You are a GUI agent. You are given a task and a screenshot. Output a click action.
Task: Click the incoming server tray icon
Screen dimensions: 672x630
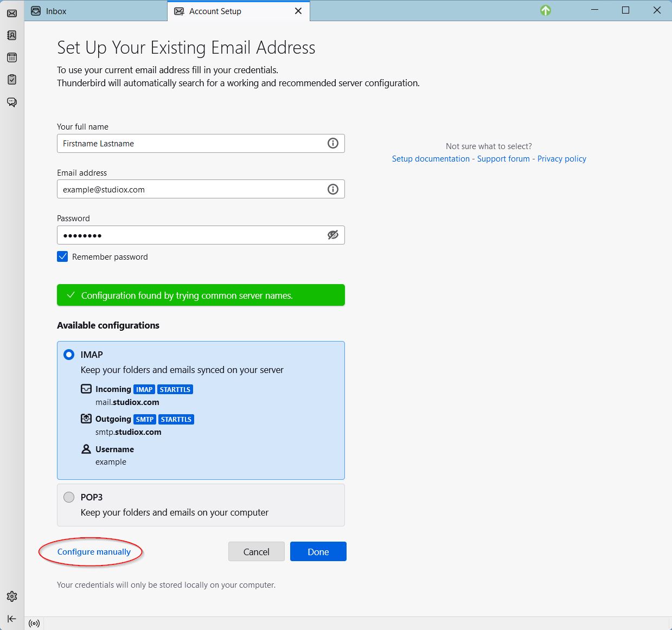pos(86,389)
